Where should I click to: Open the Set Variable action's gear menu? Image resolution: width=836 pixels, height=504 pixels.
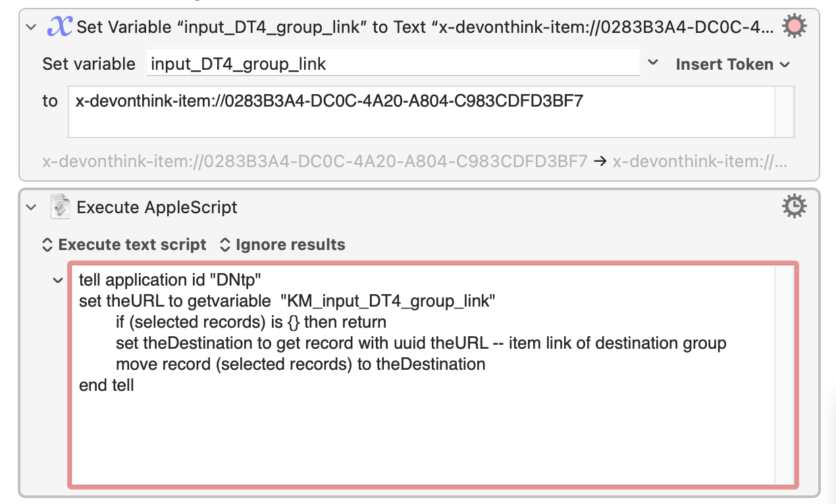click(794, 26)
